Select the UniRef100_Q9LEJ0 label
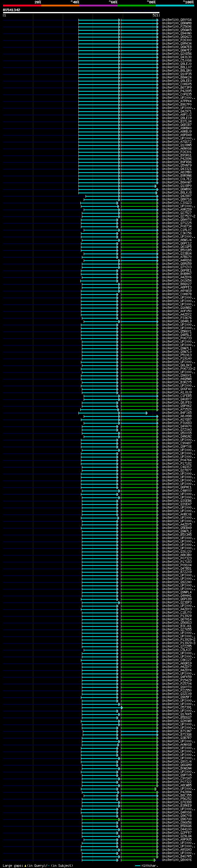 [177, 64]
